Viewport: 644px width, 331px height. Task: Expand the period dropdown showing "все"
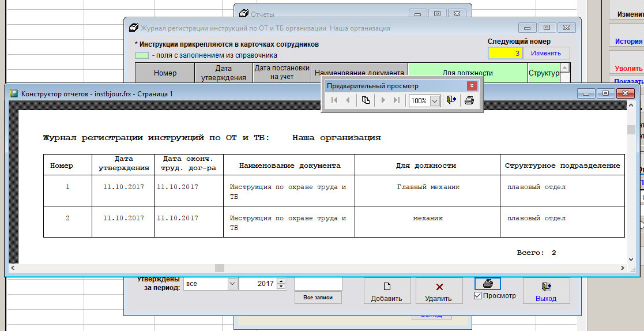click(232, 284)
